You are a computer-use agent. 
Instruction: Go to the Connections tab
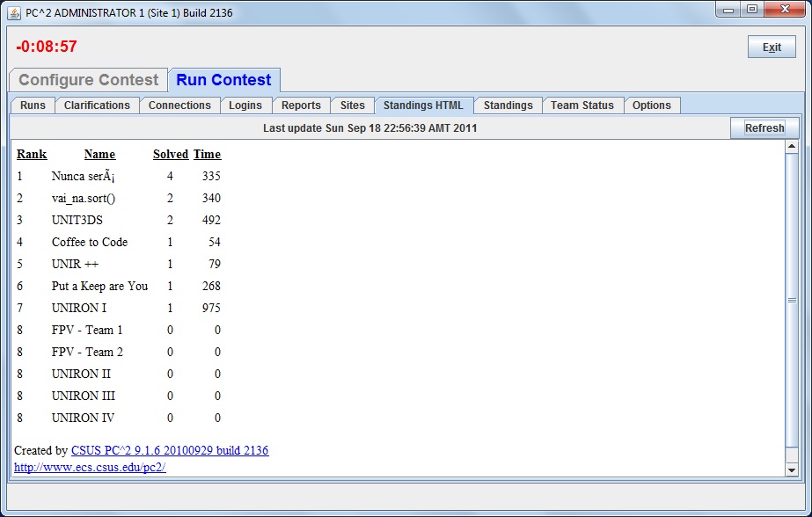(179, 106)
